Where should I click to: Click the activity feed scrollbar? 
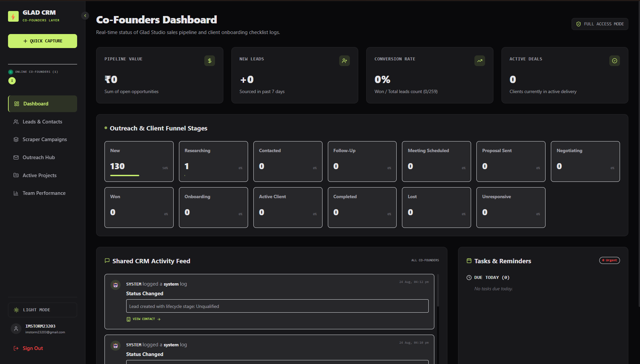click(x=438, y=290)
